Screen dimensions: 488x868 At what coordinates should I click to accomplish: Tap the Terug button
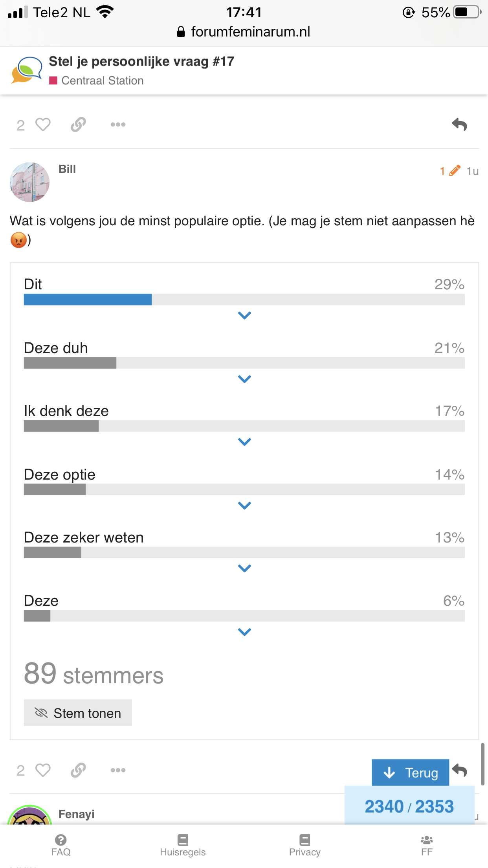tap(410, 772)
